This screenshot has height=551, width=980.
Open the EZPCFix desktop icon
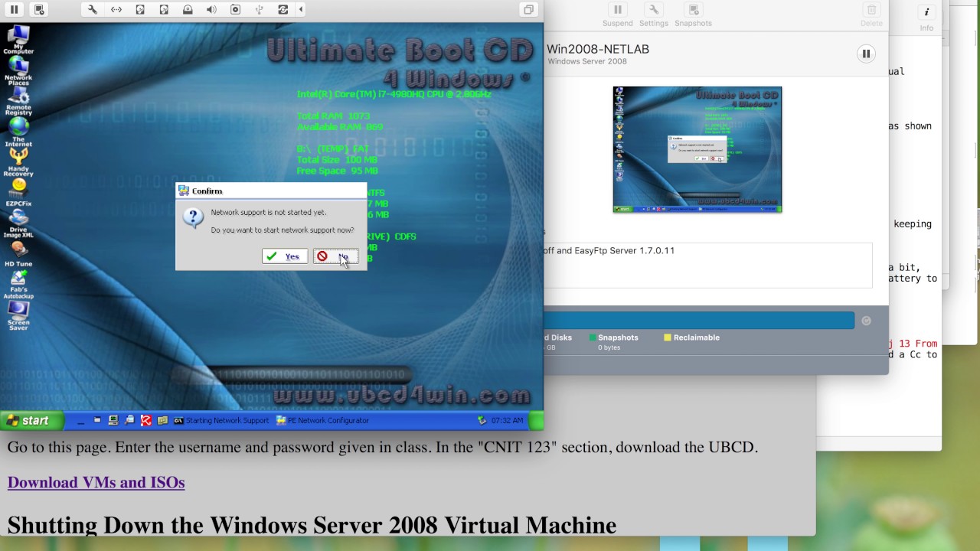coord(18,193)
